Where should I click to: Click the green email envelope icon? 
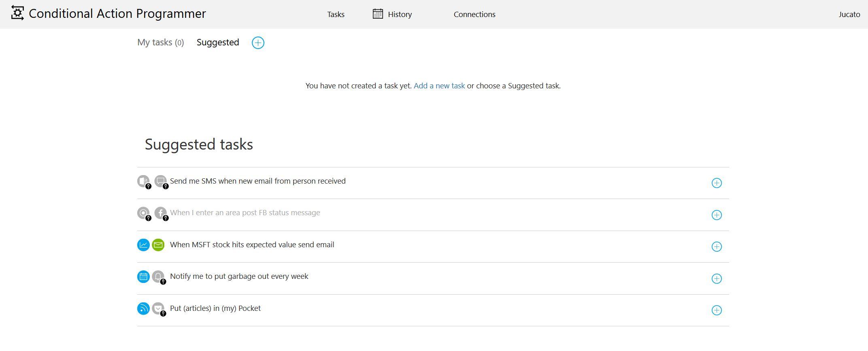[x=158, y=245]
